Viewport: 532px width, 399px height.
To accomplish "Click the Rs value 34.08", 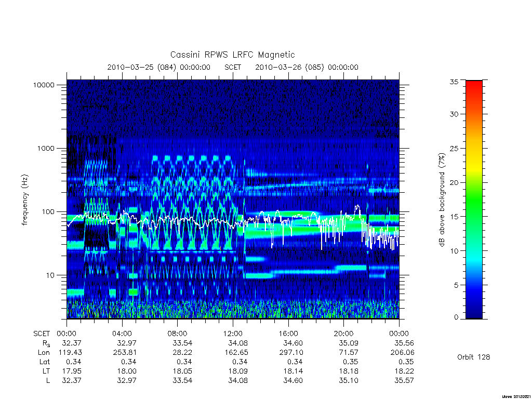I will click(238, 343).
